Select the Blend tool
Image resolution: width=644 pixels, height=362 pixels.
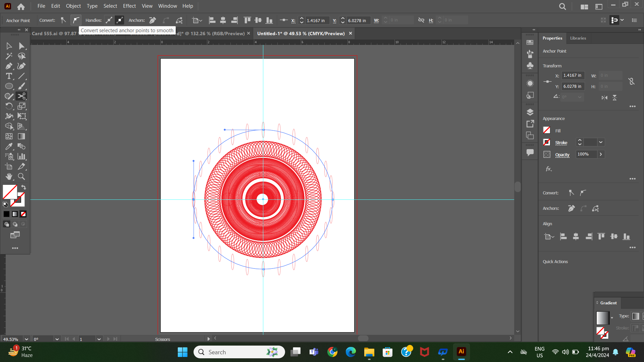[21, 146]
